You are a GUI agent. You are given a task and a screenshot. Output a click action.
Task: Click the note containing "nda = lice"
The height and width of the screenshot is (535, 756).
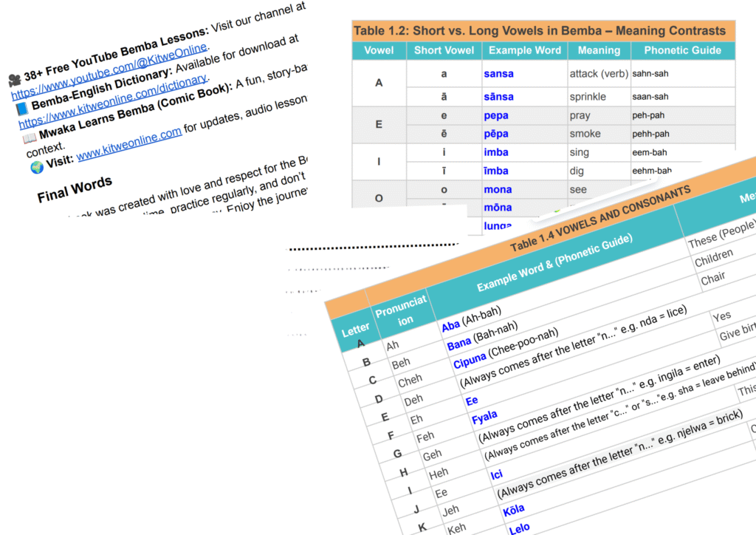click(x=573, y=347)
